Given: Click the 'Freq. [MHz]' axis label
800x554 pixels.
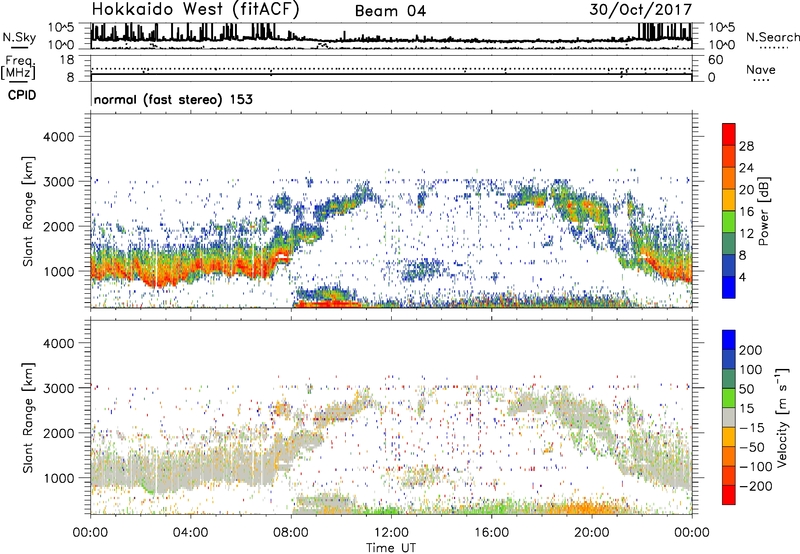Looking at the screenshot, I should coord(18,67).
